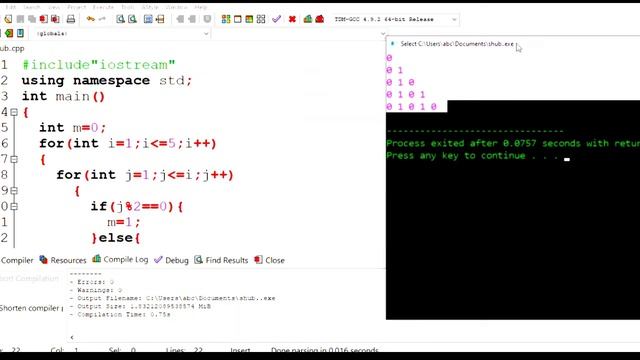Open the (globals) scope dropdown
This screenshot has height=360, width=640.
point(122,33)
